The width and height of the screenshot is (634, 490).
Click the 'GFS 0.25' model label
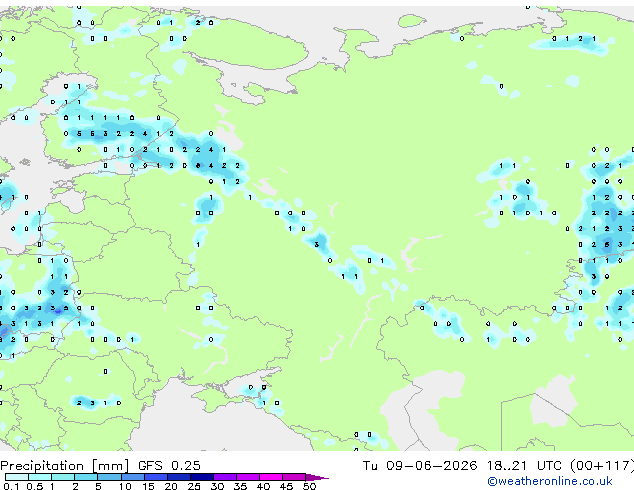pyautogui.click(x=169, y=466)
